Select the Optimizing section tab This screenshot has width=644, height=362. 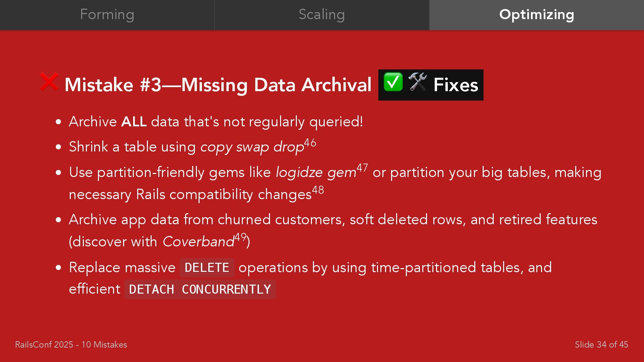[537, 15]
